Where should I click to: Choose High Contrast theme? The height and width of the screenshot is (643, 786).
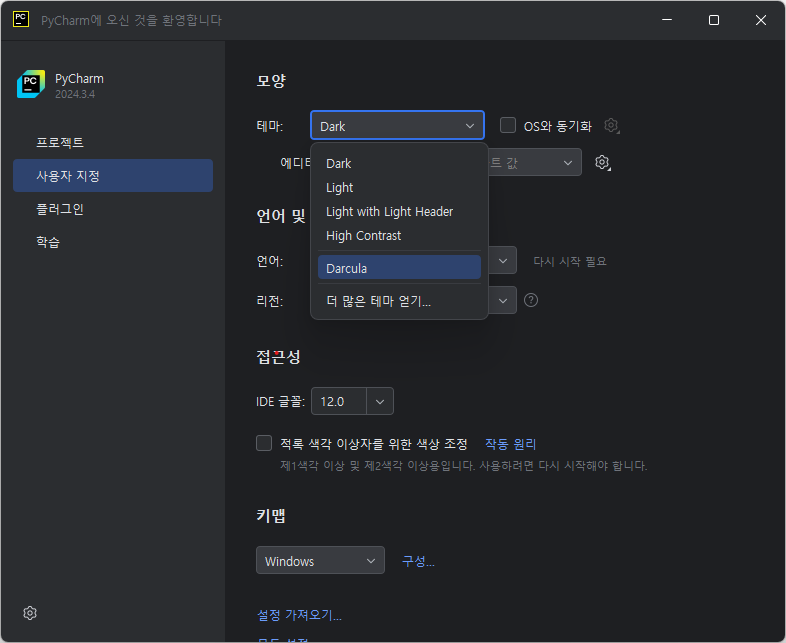399,236
